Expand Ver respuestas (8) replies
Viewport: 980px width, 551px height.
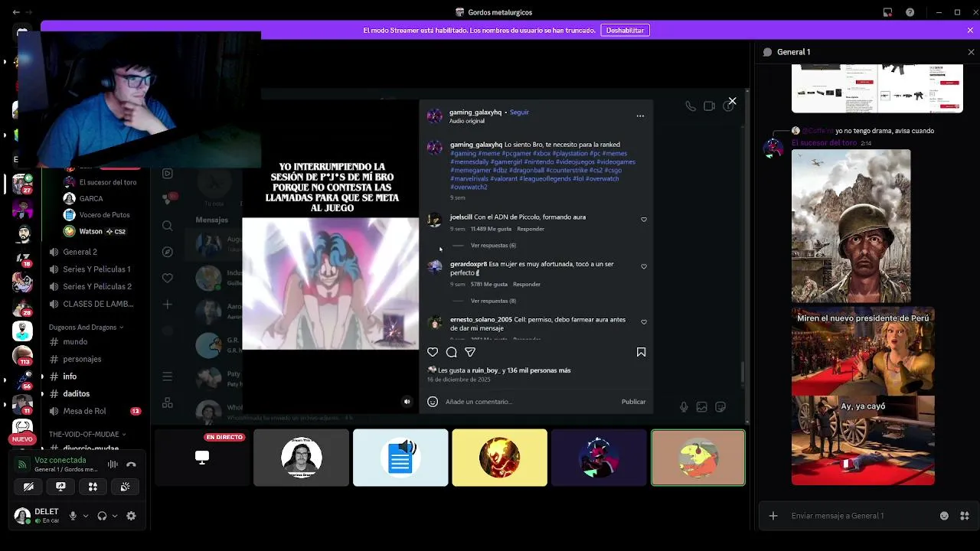493,301
